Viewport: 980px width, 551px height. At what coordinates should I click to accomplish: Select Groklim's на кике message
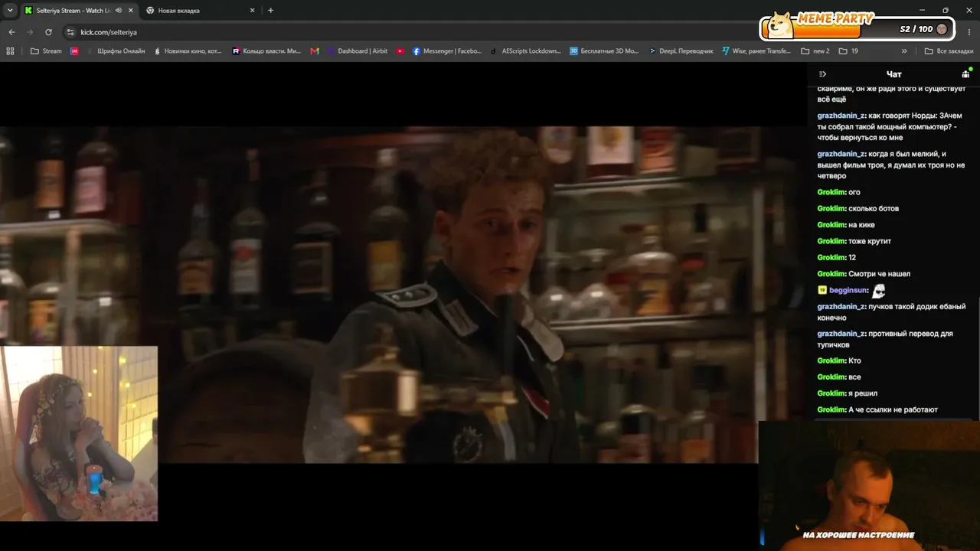click(845, 225)
